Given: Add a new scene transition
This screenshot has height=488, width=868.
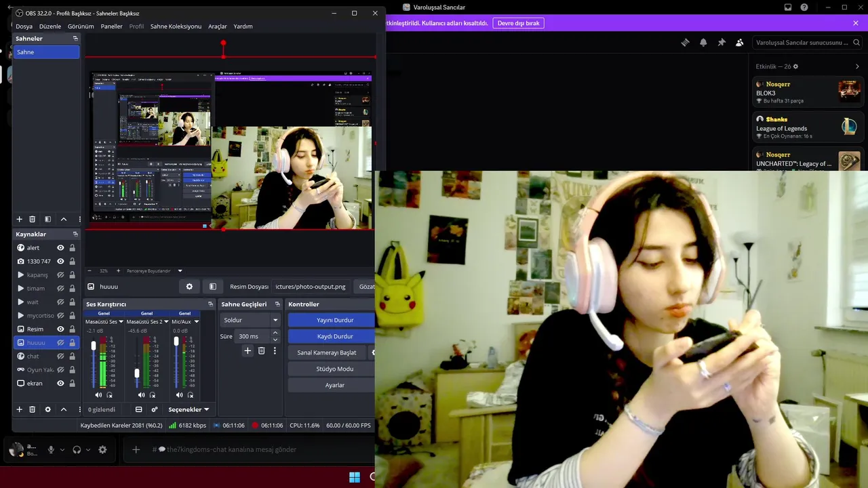Looking at the screenshot, I should [248, 350].
